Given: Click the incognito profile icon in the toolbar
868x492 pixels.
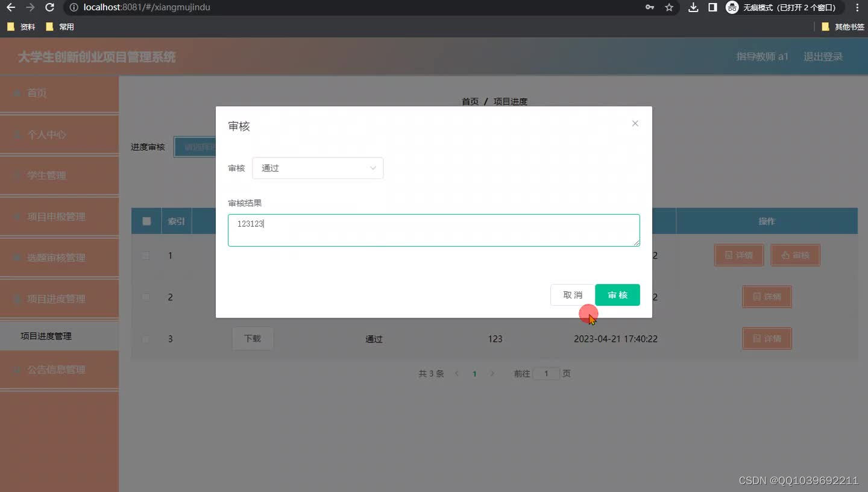Looking at the screenshot, I should pos(731,8).
